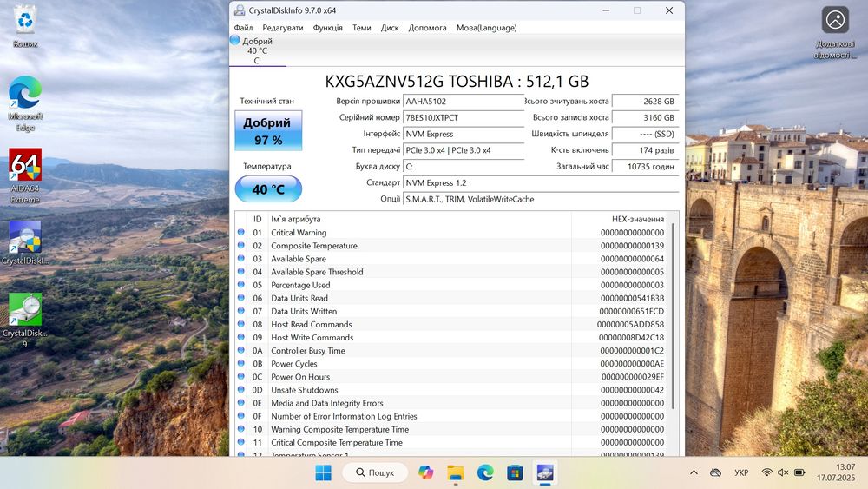Open the Файл menu
Screen dimensions: 868x489
[243, 28]
